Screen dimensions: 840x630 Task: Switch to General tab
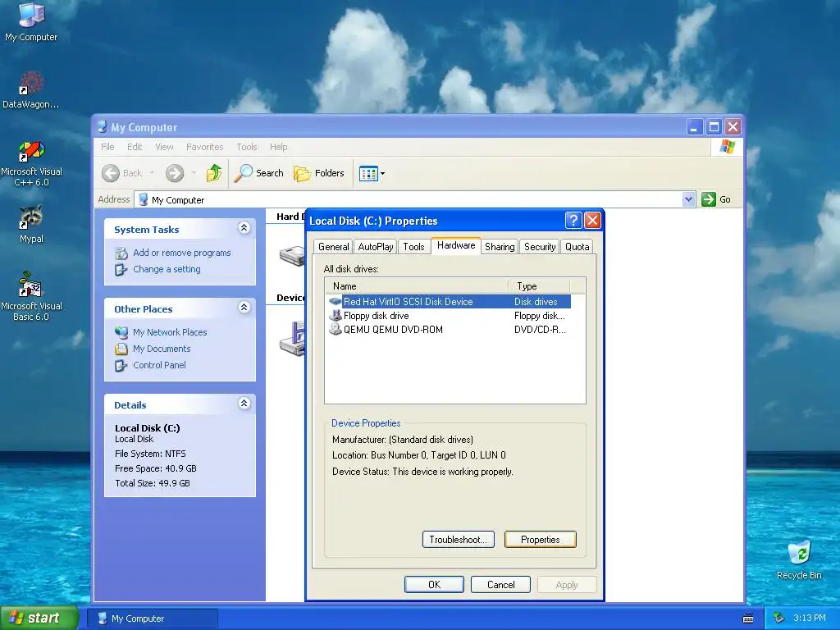click(333, 247)
